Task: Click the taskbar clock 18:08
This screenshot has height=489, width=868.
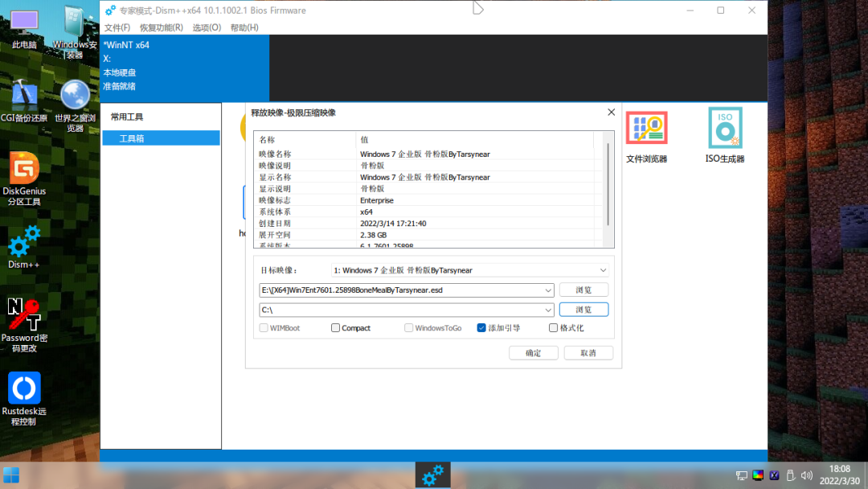Action: [x=840, y=469]
